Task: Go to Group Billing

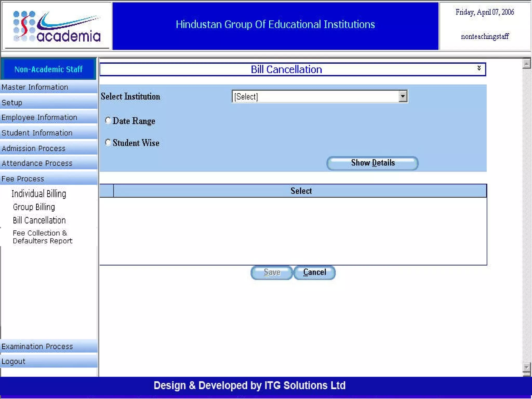Action: 34,207
